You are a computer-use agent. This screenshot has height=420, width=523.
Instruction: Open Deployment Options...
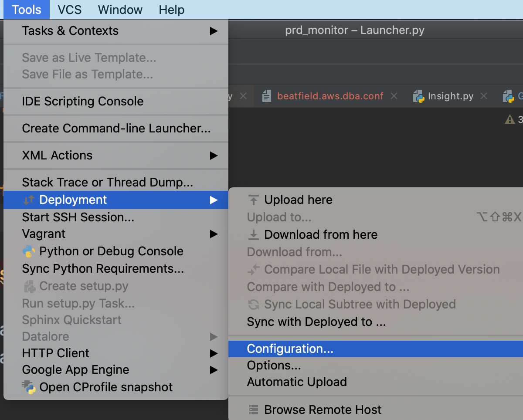click(x=376, y=366)
